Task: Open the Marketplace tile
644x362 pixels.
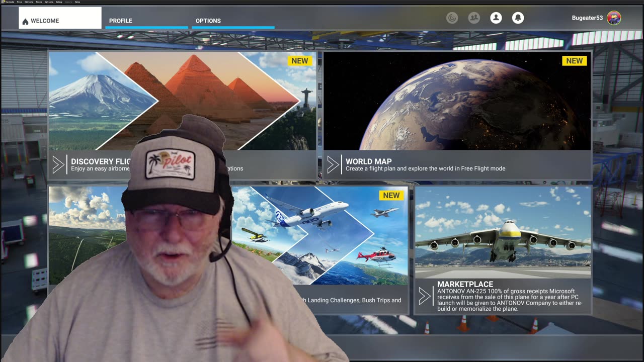Action: (x=503, y=250)
